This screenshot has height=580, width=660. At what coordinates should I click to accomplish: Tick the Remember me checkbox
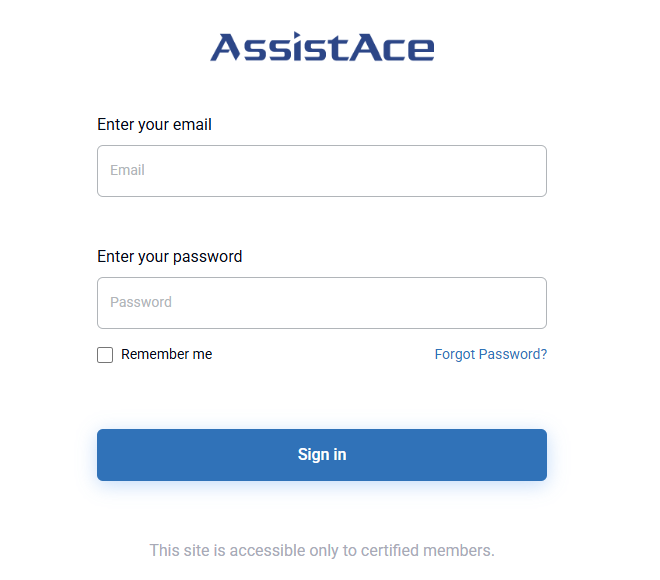pyautogui.click(x=105, y=355)
